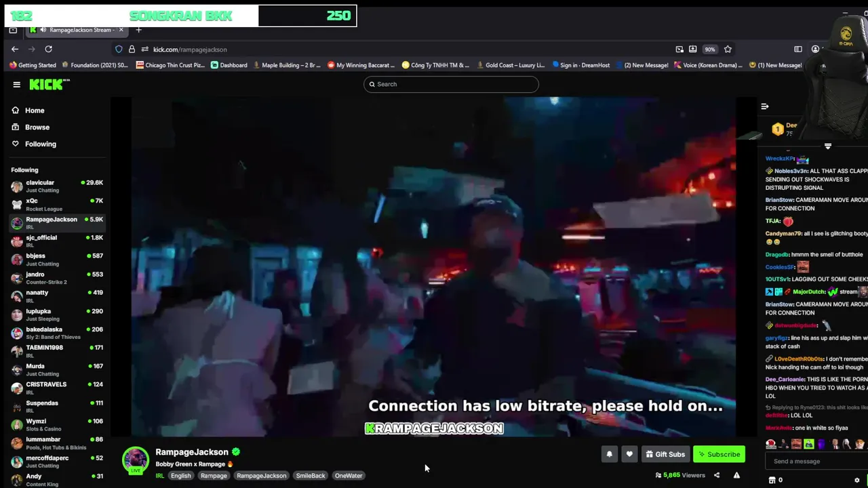Screen dimensions: 868x488
Task: Open Chicago Thin Crust Pizza bookmark
Action: click(x=170, y=65)
